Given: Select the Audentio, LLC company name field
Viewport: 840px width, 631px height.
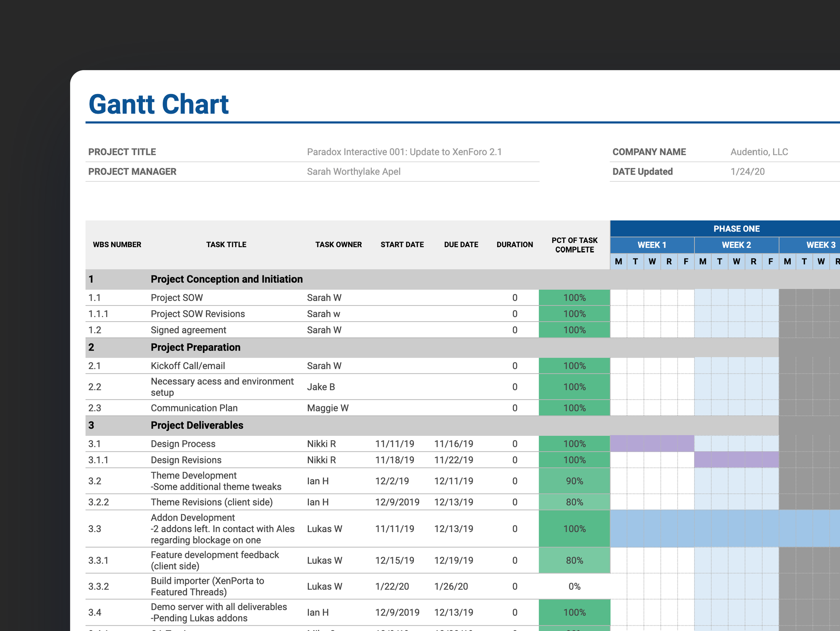Looking at the screenshot, I should (x=759, y=152).
